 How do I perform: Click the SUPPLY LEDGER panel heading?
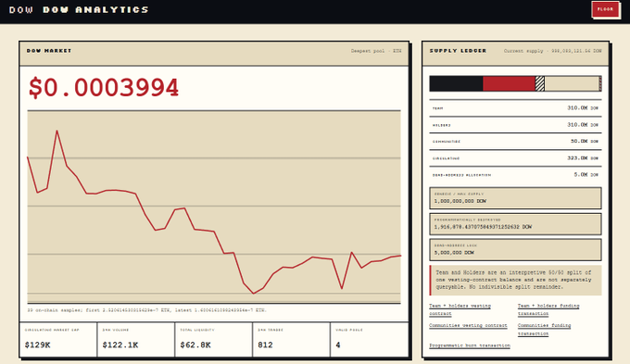coord(458,51)
